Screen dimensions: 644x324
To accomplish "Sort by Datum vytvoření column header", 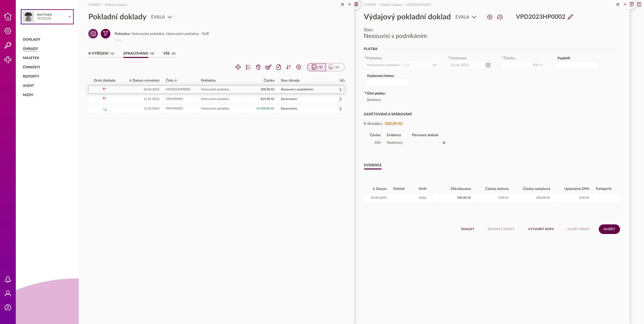I will click(144, 80).
